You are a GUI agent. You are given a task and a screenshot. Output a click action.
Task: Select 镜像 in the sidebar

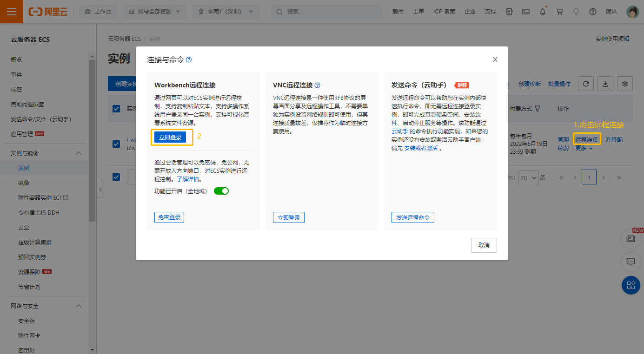pyautogui.click(x=24, y=183)
